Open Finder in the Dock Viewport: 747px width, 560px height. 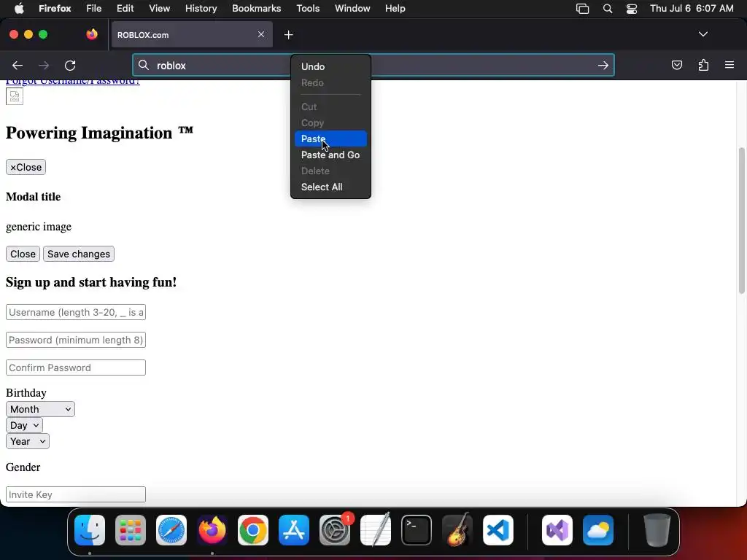(x=90, y=530)
